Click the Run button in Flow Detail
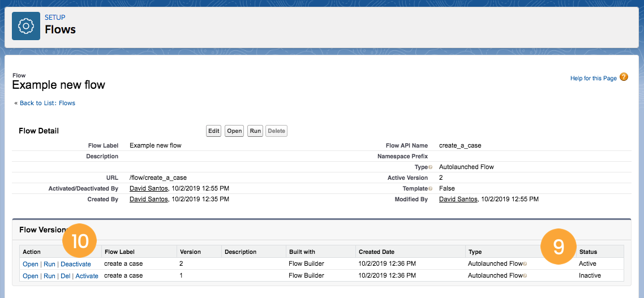 click(x=255, y=131)
